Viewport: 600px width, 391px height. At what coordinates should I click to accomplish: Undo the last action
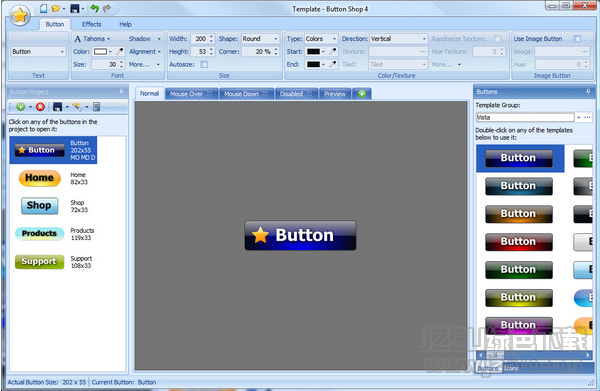(95, 8)
